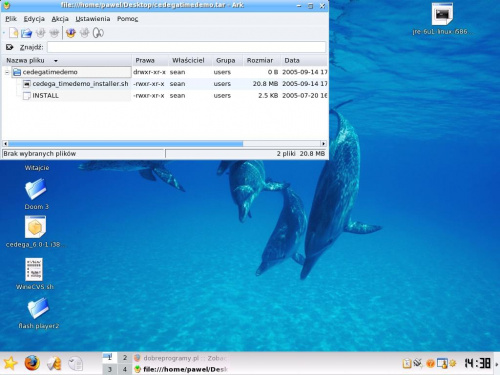Sort by Właściciel column header

click(x=190, y=60)
